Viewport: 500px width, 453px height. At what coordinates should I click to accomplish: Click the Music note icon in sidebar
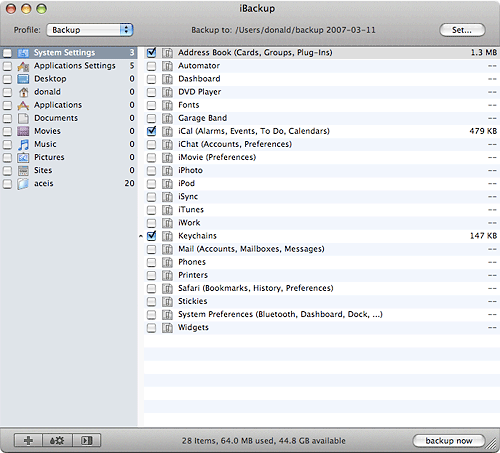tap(23, 144)
